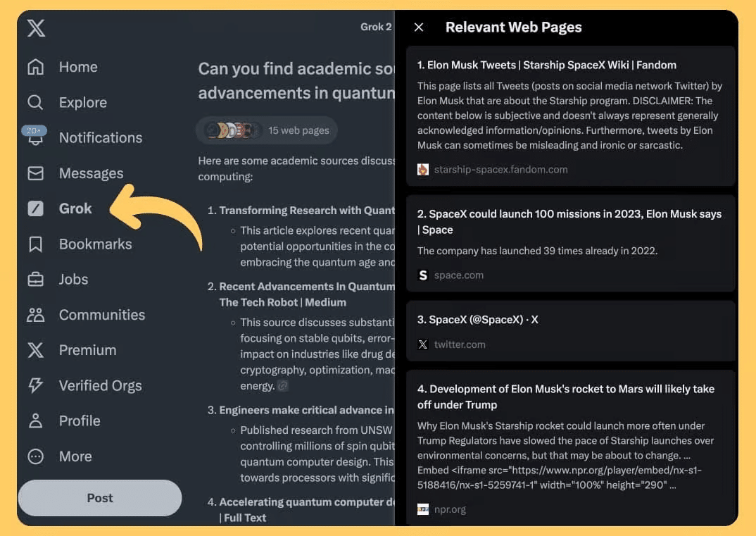Click the X logo at the sidebar top
The image size is (756, 536).
point(36,28)
